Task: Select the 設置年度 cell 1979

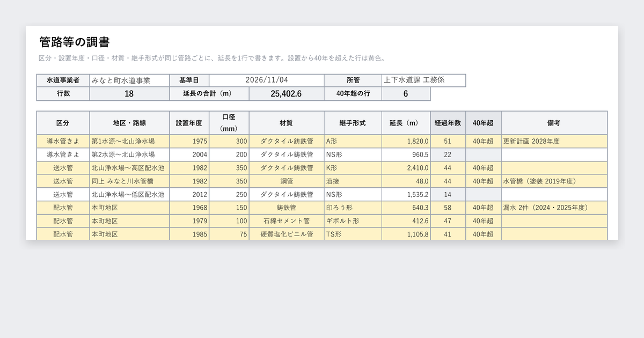Action: coord(189,221)
